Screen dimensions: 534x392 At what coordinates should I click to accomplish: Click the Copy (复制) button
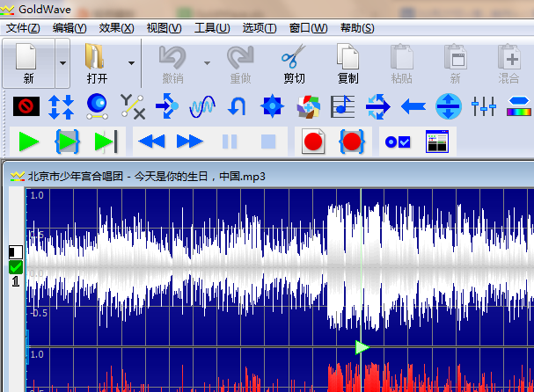pos(347,65)
